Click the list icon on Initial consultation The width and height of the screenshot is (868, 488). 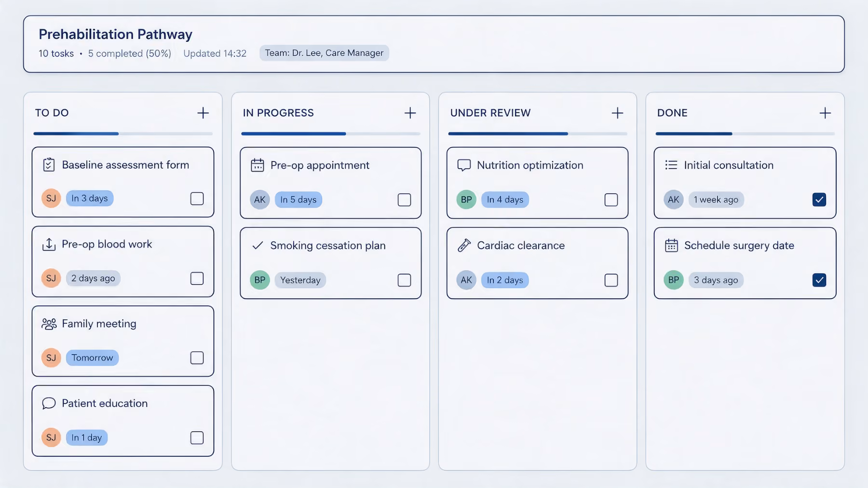(x=671, y=165)
